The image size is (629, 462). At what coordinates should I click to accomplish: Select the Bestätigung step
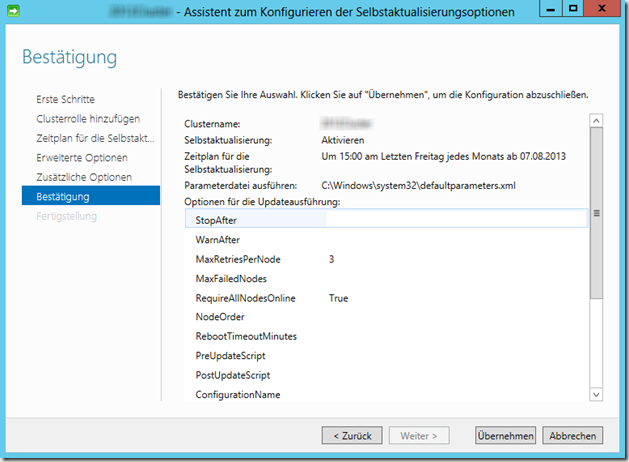pos(91,197)
